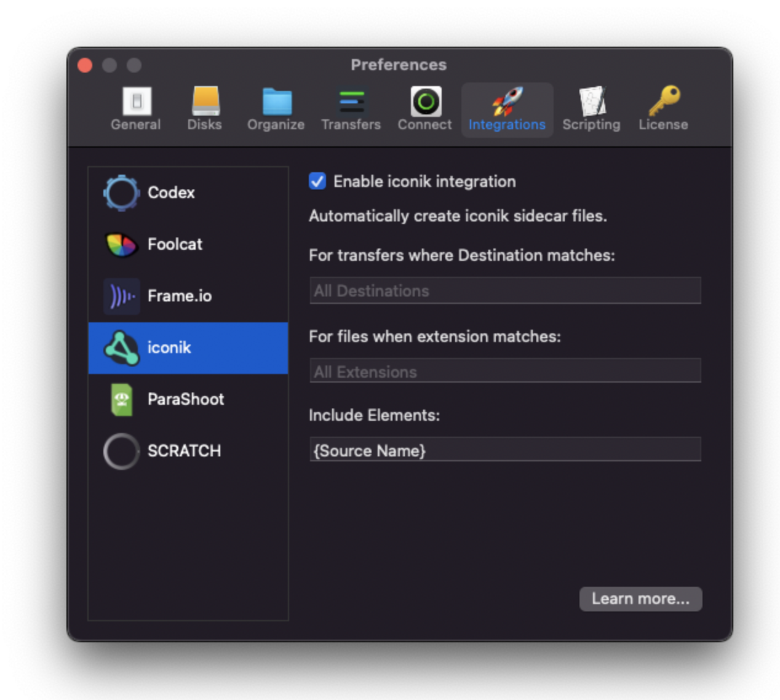This screenshot has height=700, width=780.
Task: Open the General preferences switch icon
Action: [x=137, y=101]
